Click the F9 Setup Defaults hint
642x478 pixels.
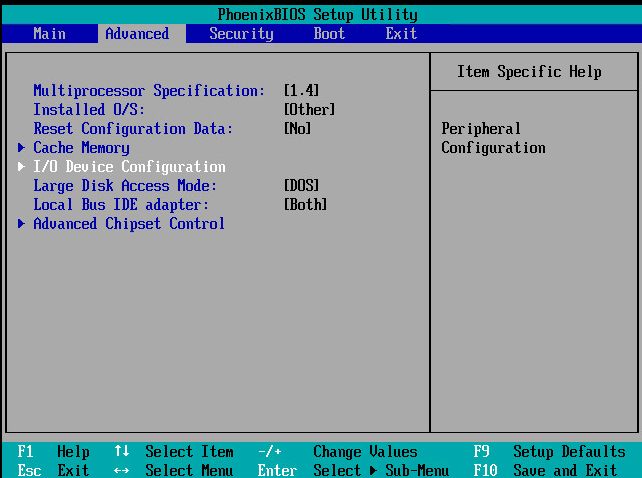(x=549, y=451)
